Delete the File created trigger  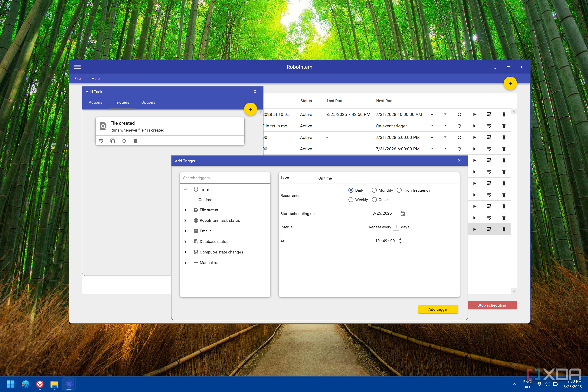[136, 141]
